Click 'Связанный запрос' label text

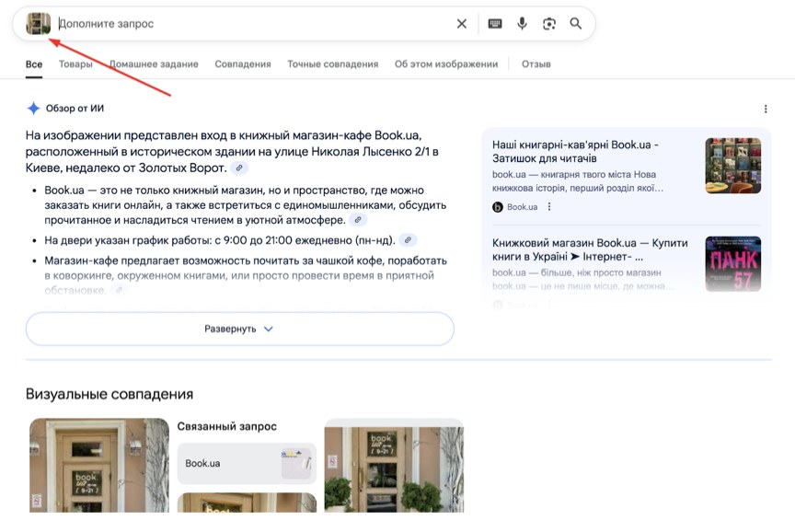(227, 426)
